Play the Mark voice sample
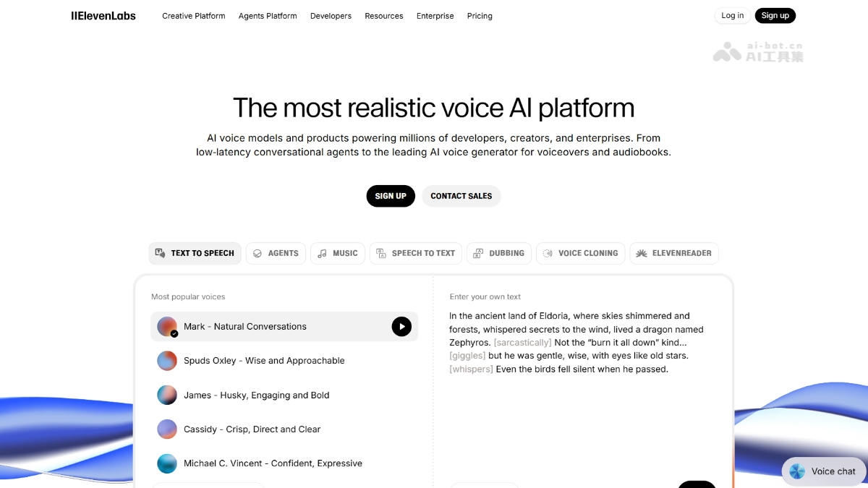The image size is (868, 488). pyautogui.click(x=401, y=326)
